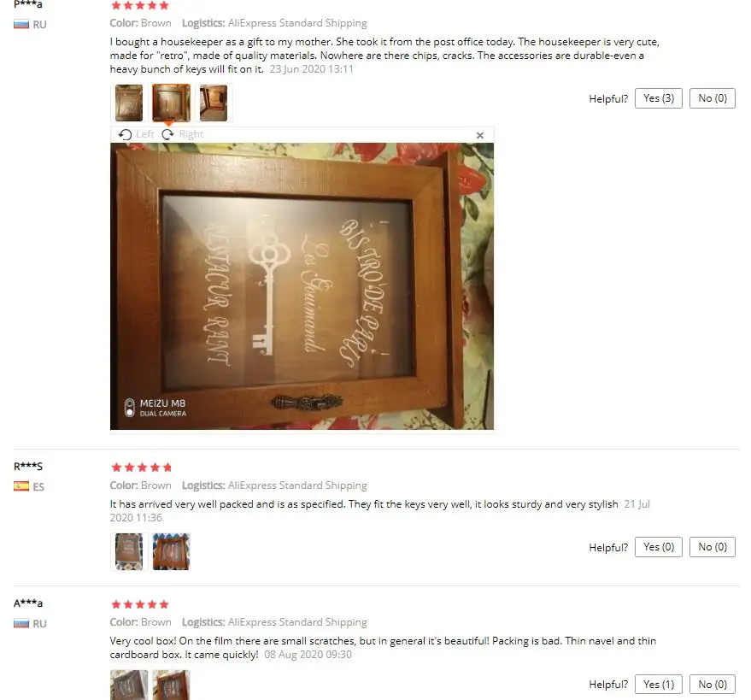The height and width of the screenshot is (700, 751).
Task: Vote No (0) on P***a's review
Action: click(713, 98)
